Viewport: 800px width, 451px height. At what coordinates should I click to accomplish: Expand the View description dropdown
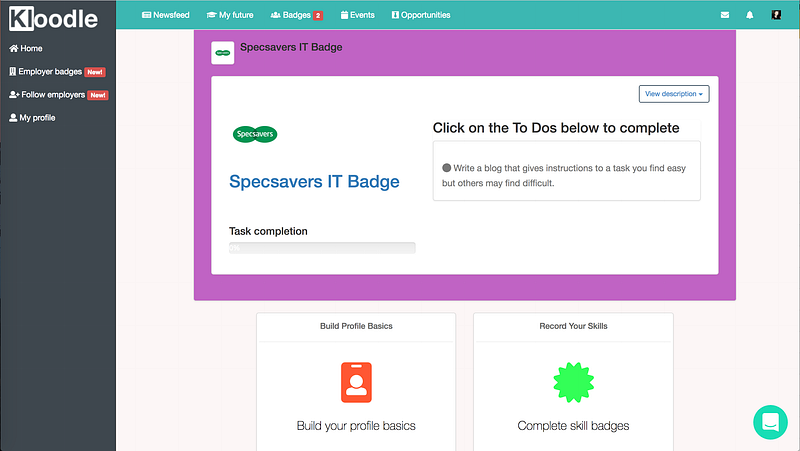674,94
